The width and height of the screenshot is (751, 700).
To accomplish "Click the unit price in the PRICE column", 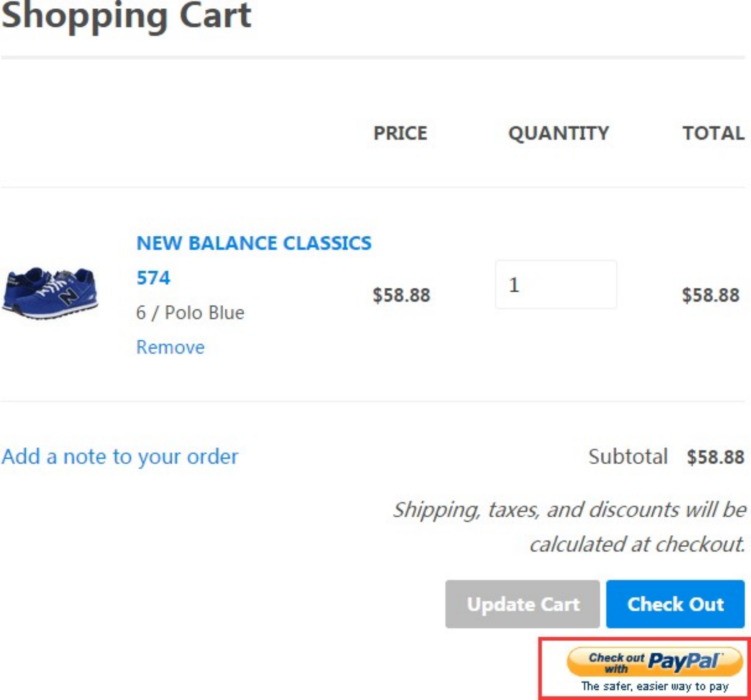I will pos(401,295).
